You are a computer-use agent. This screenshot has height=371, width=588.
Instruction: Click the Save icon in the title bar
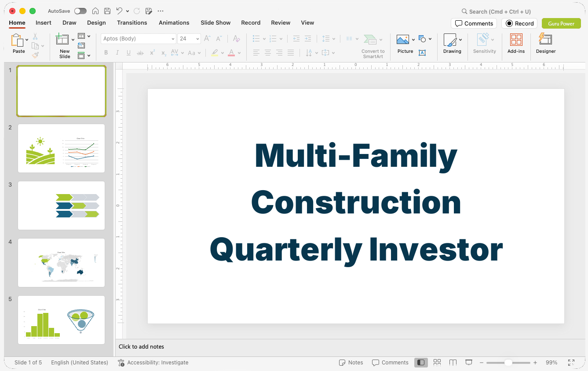click(107, 11)
